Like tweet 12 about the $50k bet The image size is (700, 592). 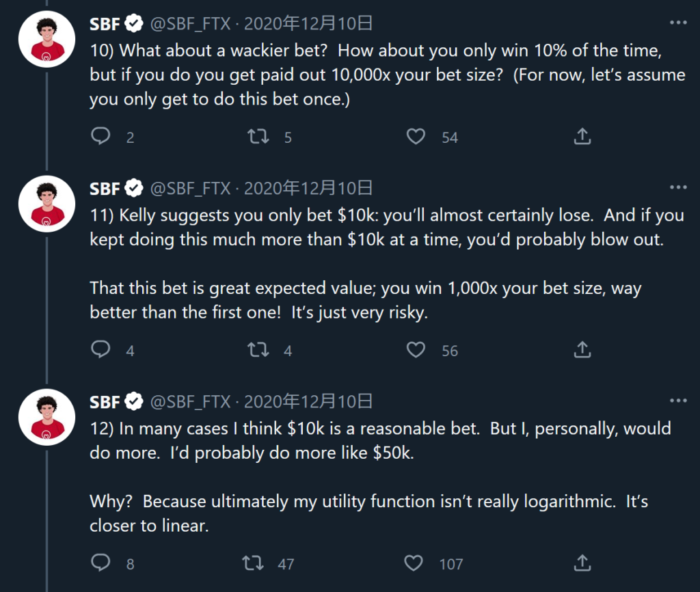pos(413,564)
